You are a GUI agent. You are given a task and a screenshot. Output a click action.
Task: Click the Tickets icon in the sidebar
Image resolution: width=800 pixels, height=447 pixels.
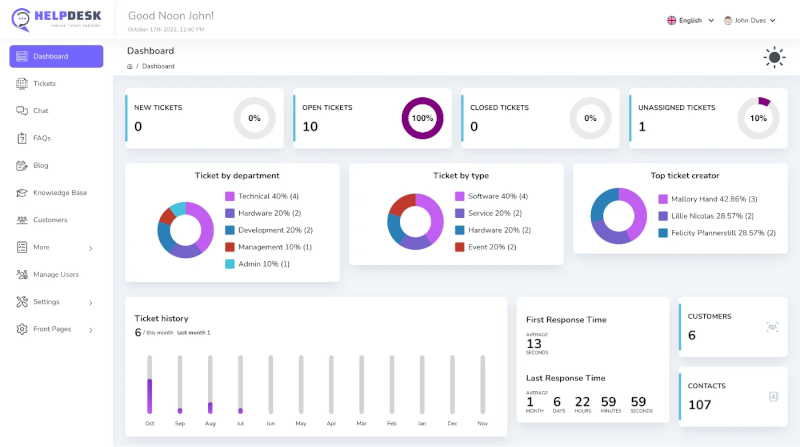(22, 84)
